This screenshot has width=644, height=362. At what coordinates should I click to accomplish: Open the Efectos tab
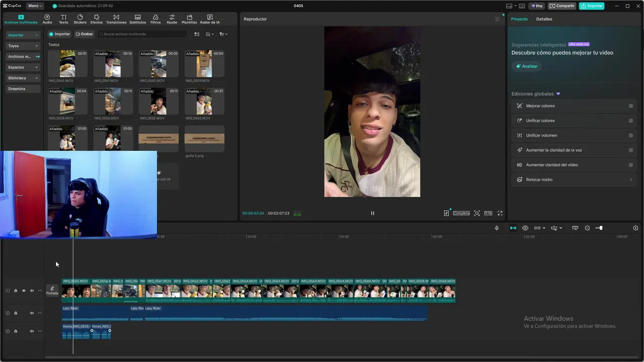[x=97, y=19]
